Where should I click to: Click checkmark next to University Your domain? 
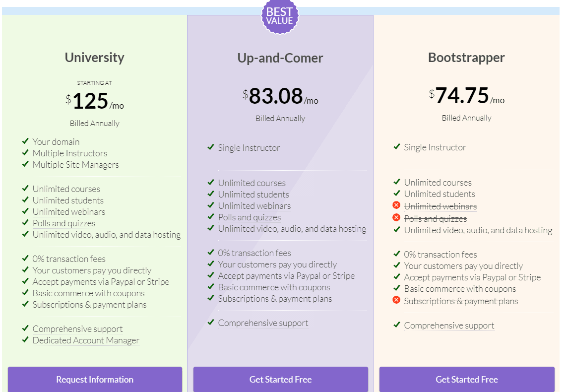click(25, 141)
